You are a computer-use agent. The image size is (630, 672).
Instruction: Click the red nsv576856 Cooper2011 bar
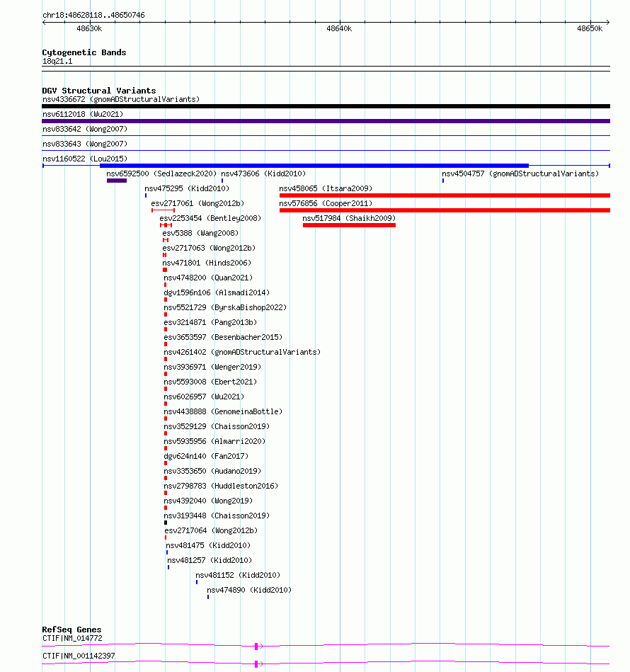pyautogui.click(x=445, y=210)
